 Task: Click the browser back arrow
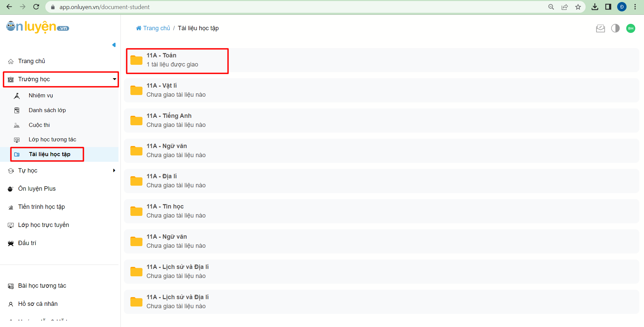(x=9, y=7)
